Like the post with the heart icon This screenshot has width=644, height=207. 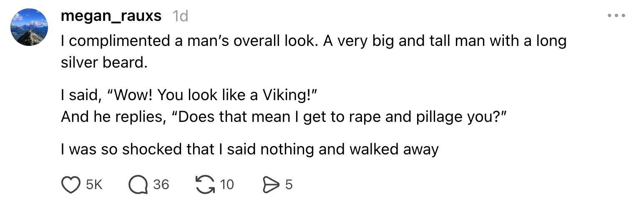[70, 184]
